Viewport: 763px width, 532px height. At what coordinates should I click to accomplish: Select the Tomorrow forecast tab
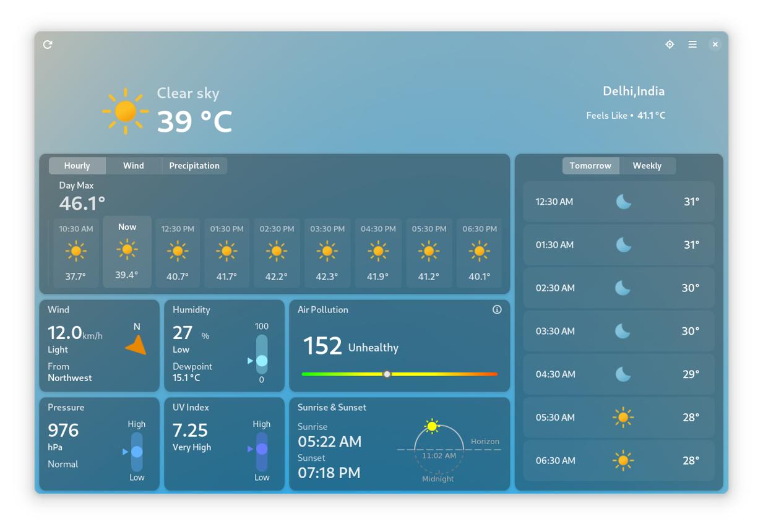click(x=590, y=166)
